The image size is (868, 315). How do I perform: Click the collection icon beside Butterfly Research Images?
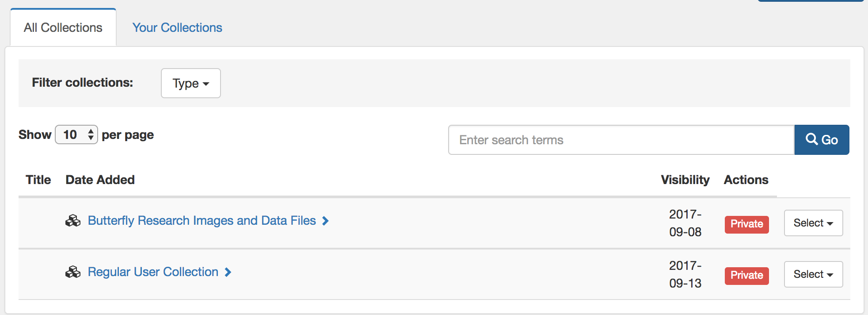coord(74,221)
